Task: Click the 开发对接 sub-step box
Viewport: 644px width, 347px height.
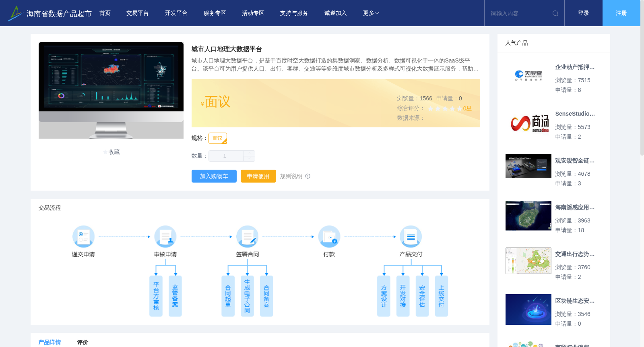Action: click(403, 296)
